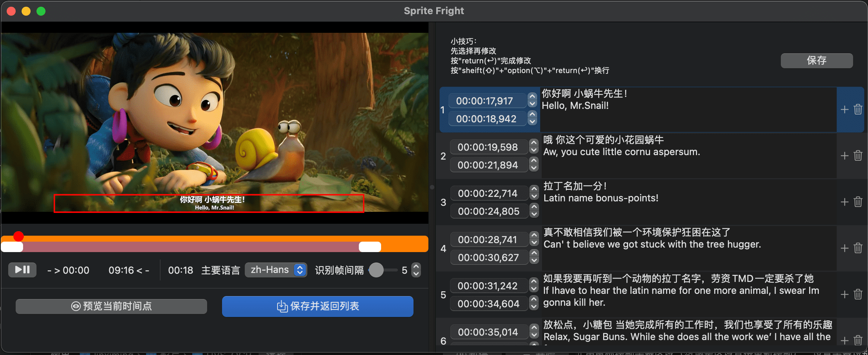The height and width of the screenshot is (355, 868).
Task: Click the right white range handle
Action: 370,247
